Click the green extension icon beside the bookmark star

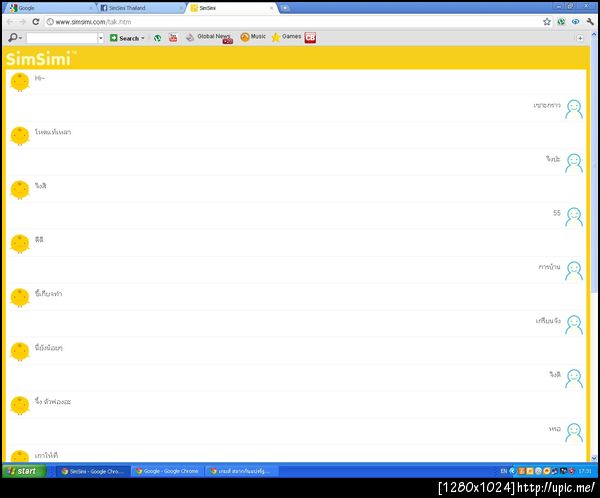pyautogui.click(x=561, y=22)
